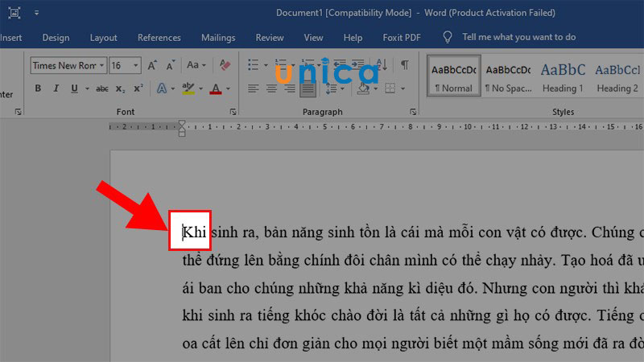Toggle Underline formatting
Screen dimensions: 644x362
tap(74, 88)
